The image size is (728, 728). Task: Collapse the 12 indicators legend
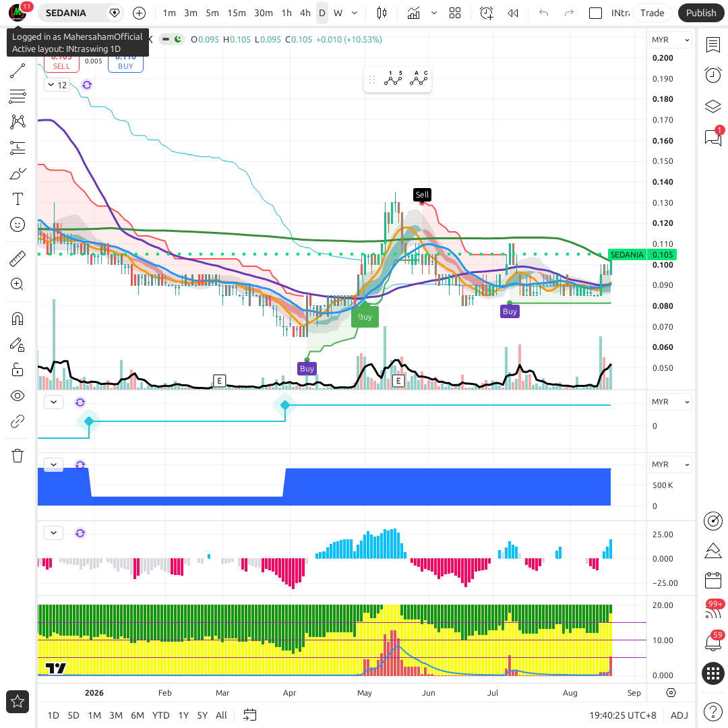pos(57,85)
